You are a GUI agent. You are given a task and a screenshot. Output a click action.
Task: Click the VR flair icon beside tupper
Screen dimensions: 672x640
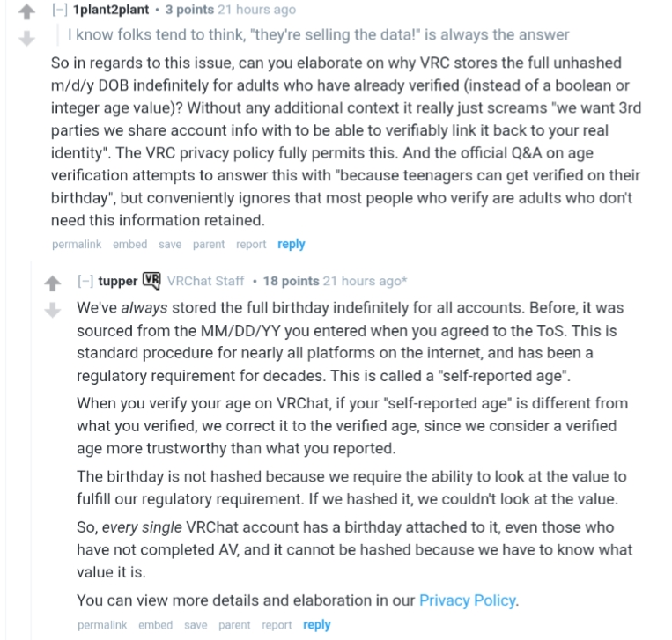151,281
